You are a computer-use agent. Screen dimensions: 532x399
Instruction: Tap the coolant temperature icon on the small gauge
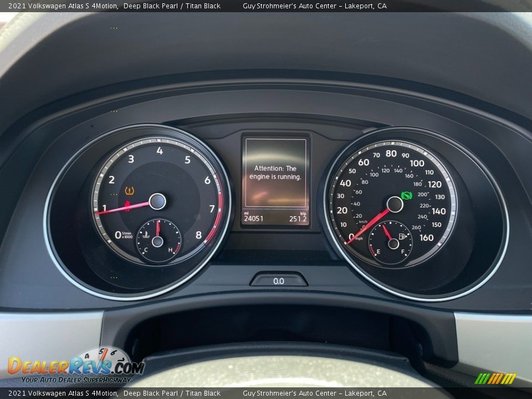(146, 234)
